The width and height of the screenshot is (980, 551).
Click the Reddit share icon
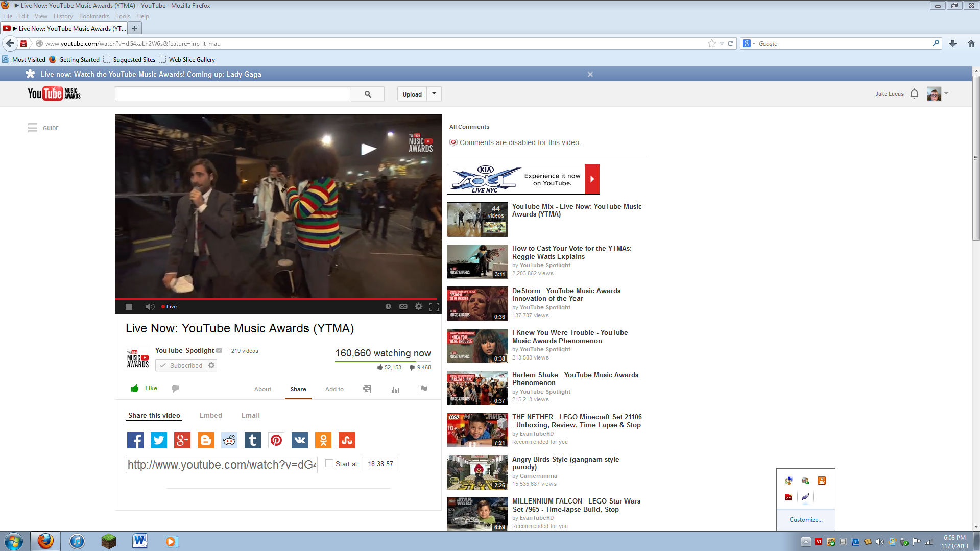tap(229, 440)
